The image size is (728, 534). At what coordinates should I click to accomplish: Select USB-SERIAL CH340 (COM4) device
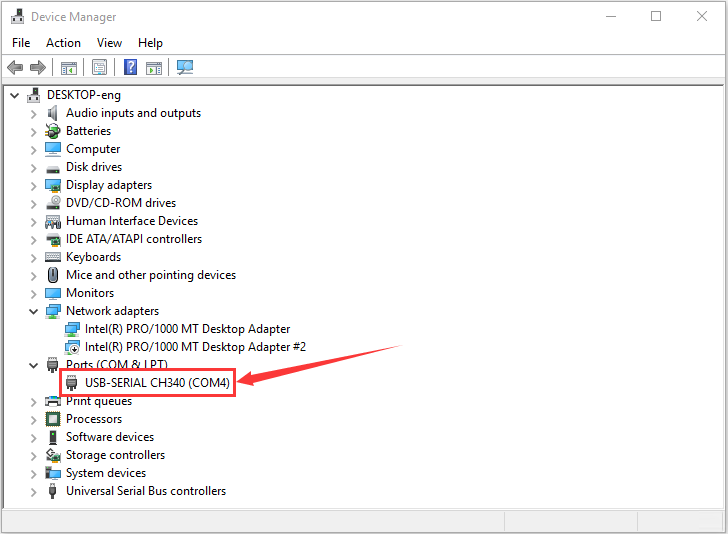157,383
